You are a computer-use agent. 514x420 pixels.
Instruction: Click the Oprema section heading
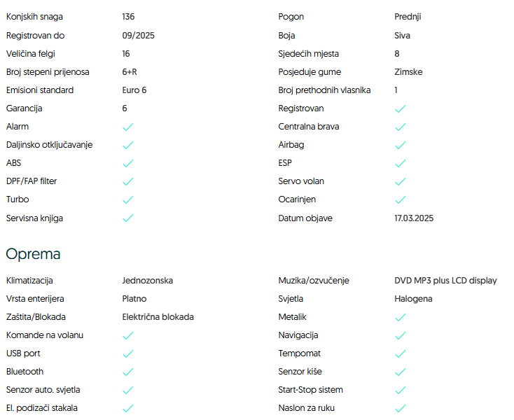[33, 253]
